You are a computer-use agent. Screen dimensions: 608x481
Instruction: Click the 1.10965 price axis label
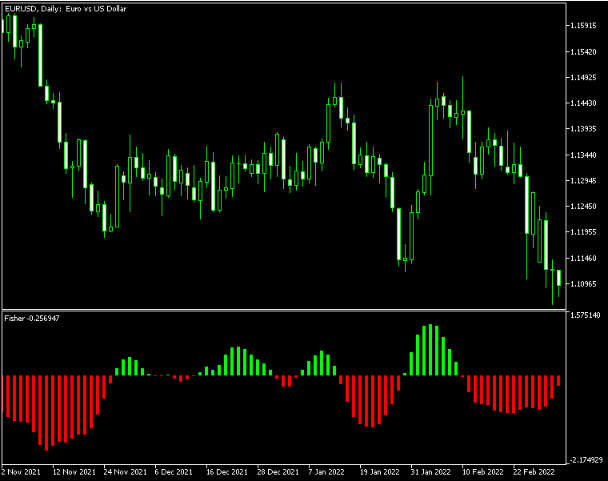[584, 284]
